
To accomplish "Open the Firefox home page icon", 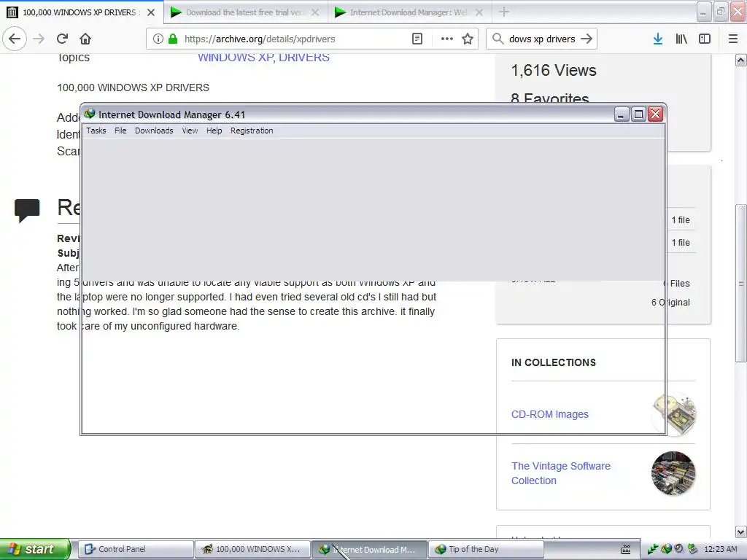I will [x=85, y=39].
